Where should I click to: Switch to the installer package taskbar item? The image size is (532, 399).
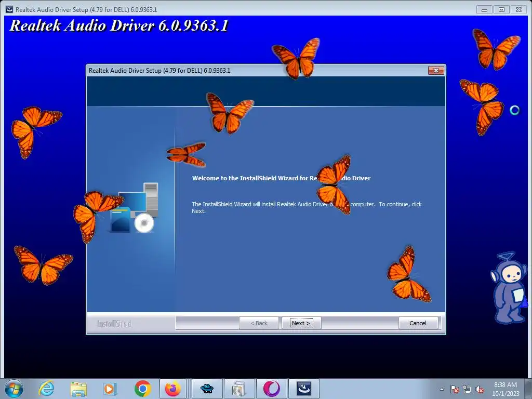(239, 389)
